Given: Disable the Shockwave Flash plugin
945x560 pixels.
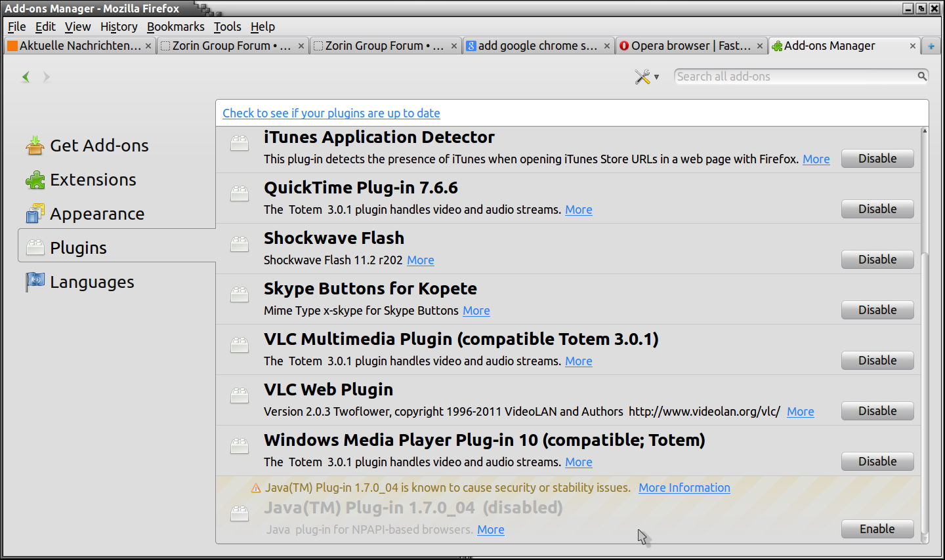Looking at the screenshot, I should click(877, 260).
